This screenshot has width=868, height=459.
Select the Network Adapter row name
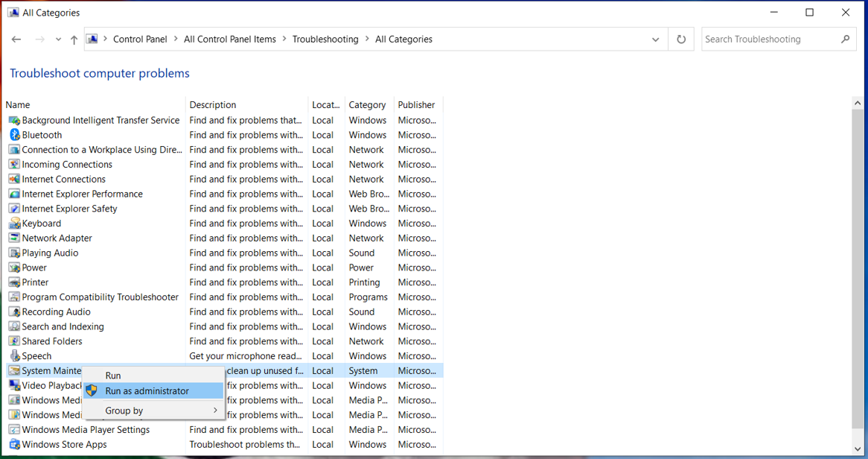[x=57, y=238]
